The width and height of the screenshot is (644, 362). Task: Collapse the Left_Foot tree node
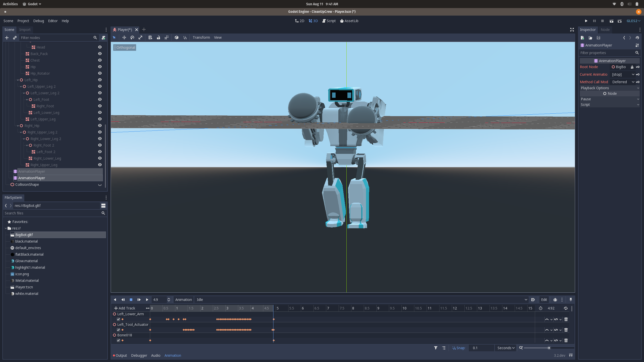point(27,100)
